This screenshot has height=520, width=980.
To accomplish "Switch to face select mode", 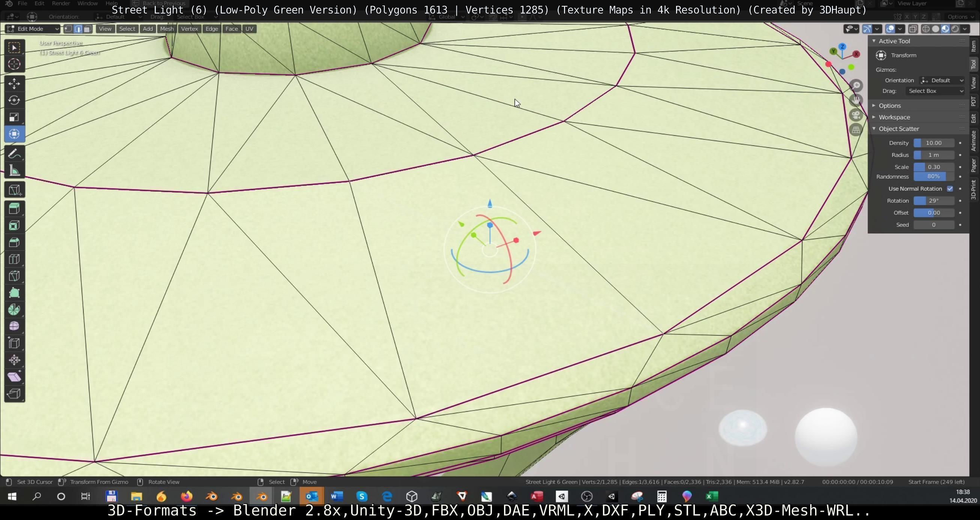I will pyautogui.click(x=87, y=29).
